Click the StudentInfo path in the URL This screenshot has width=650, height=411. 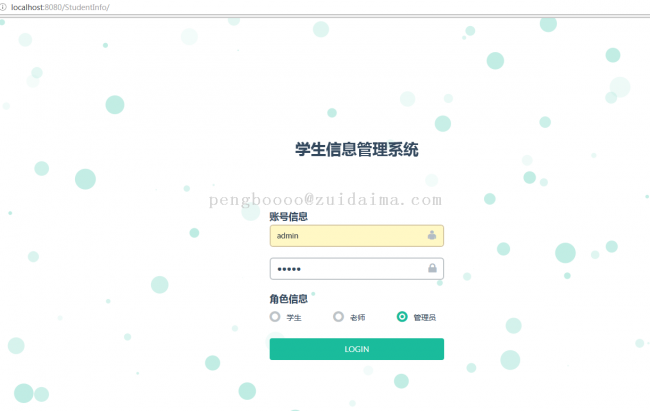pyautogui.click(x=86, y=7)
